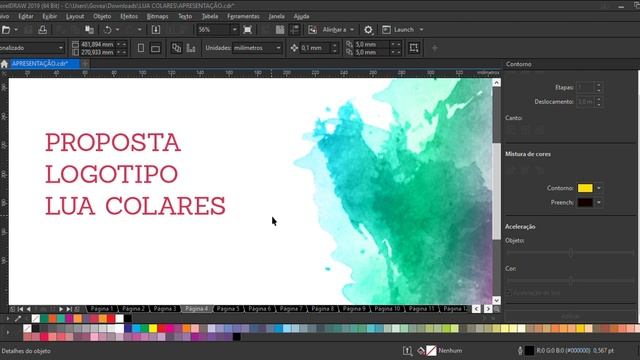Expand the default palette flyout arrow
This screenshot has width=640, height=360.
pos(7,332)
